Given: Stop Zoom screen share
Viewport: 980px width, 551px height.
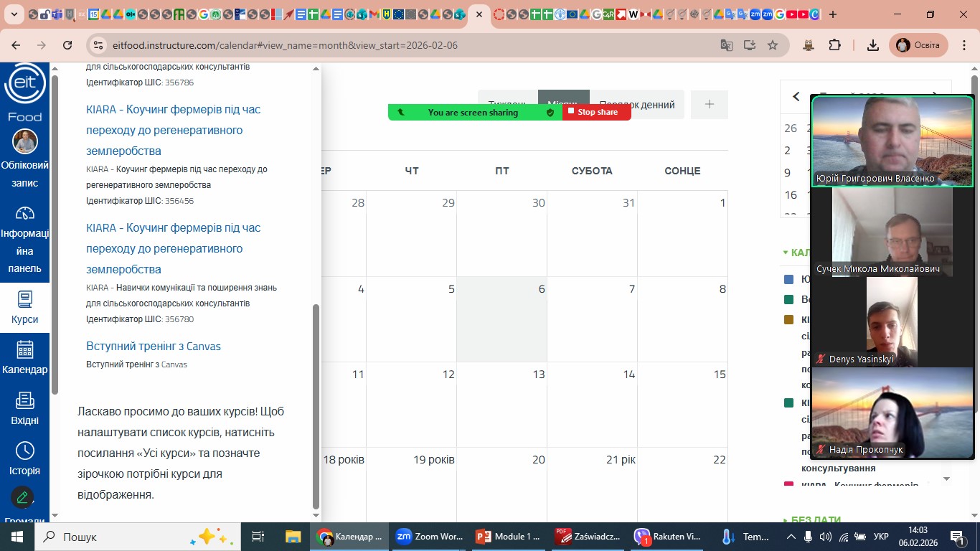Looking at the screenshot, I should [596, 112].
